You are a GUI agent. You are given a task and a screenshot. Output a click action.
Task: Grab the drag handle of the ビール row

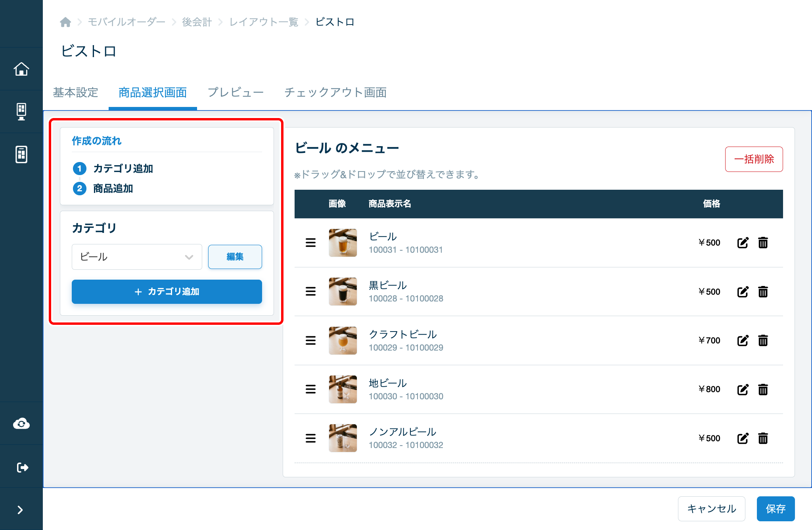311,243
